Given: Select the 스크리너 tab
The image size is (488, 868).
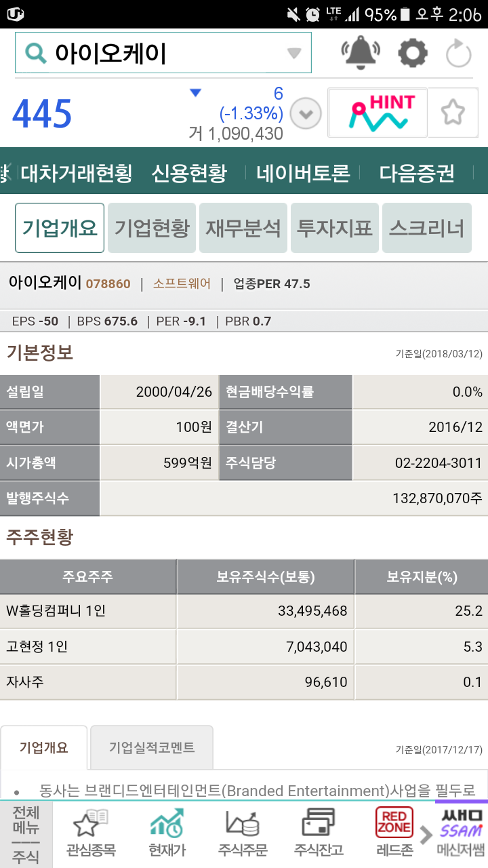Looking at the screenshot, I should (x=426, y=228).
